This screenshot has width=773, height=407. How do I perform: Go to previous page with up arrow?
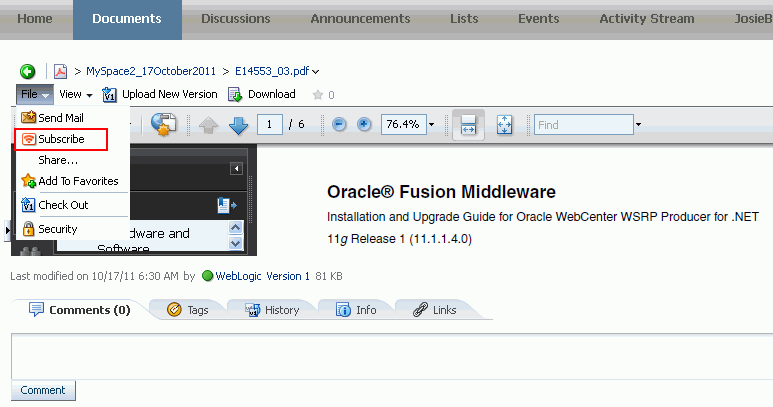[x=209, y=125]
